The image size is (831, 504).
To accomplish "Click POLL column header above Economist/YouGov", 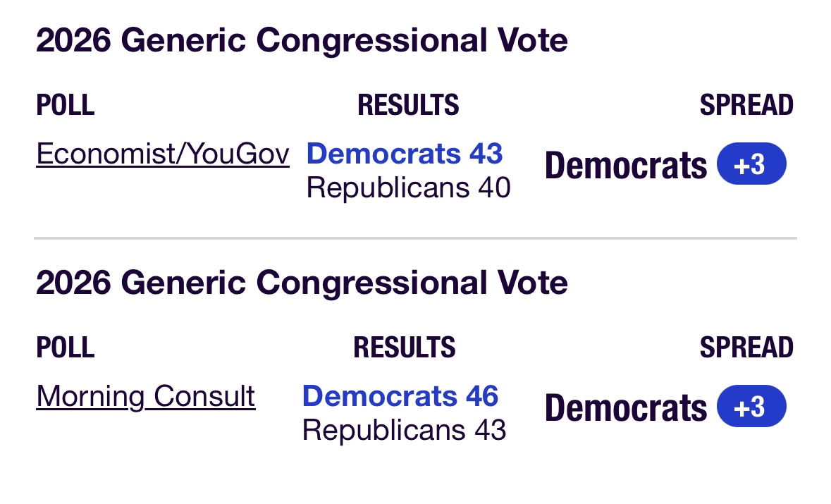I will 65,105.
